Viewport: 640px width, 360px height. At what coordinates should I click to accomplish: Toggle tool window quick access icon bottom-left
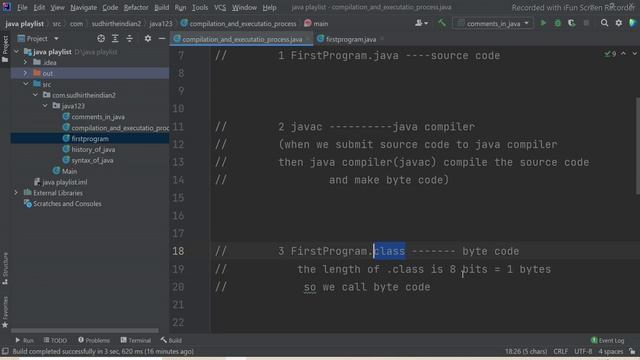point(5,351)
